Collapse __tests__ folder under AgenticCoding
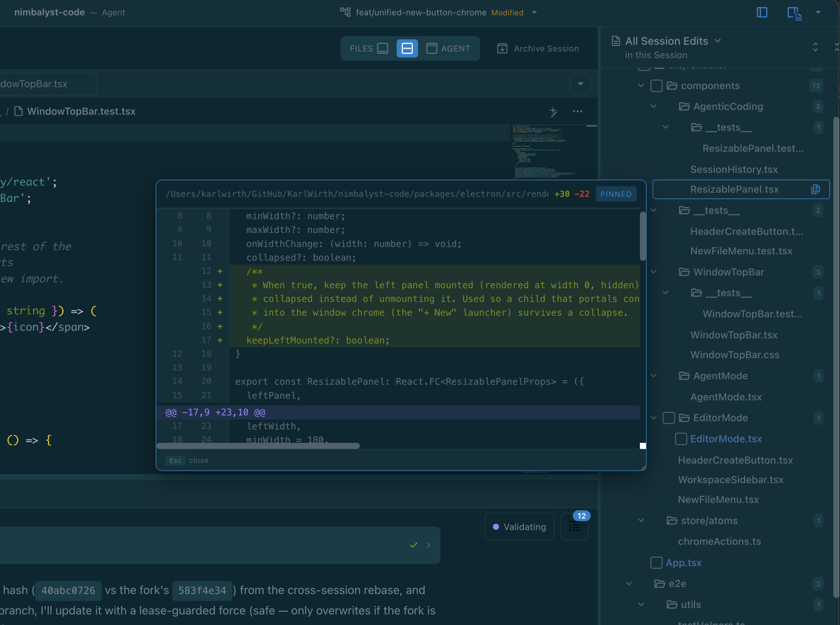 point(666,127)
